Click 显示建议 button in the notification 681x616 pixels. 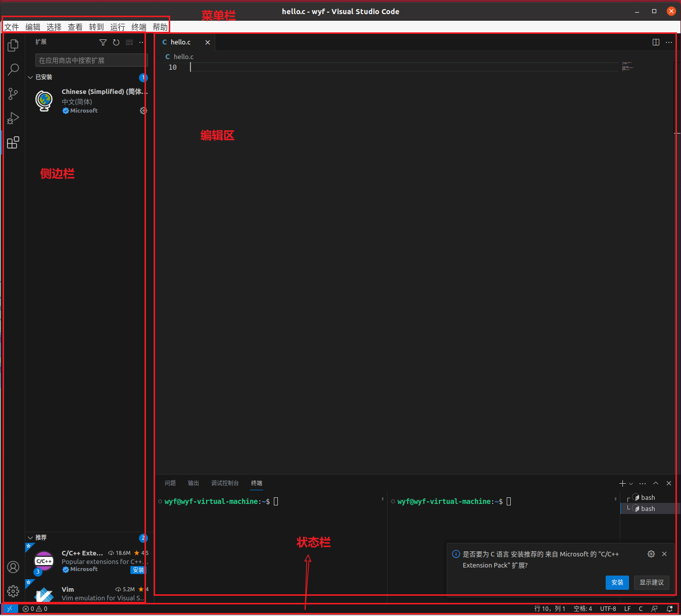point(652,582)
